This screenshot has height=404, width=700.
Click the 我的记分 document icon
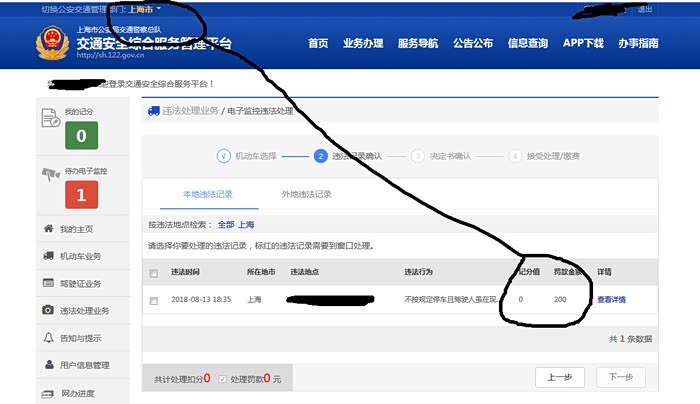[x=50, y=118]
